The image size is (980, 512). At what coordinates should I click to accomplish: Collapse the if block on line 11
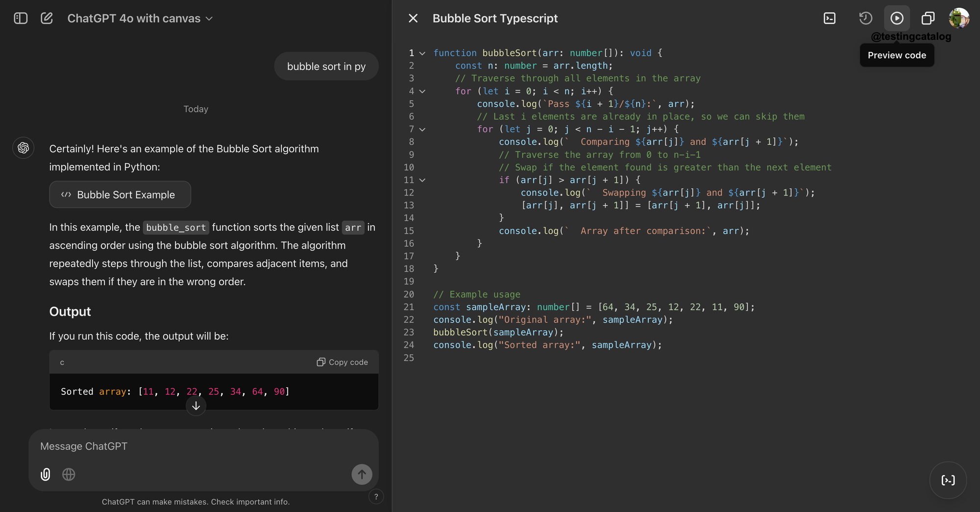pyautogui.click(x=422, y=180)
